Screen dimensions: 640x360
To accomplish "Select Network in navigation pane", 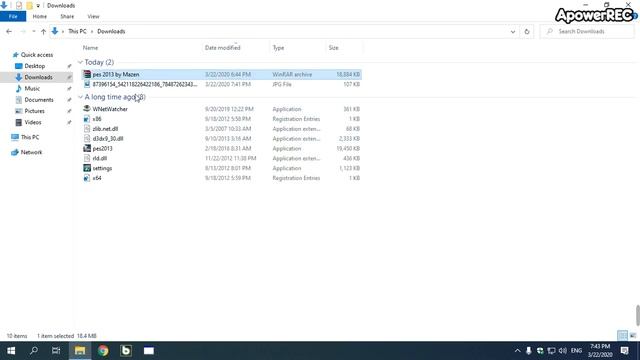I will pos(31,152).
